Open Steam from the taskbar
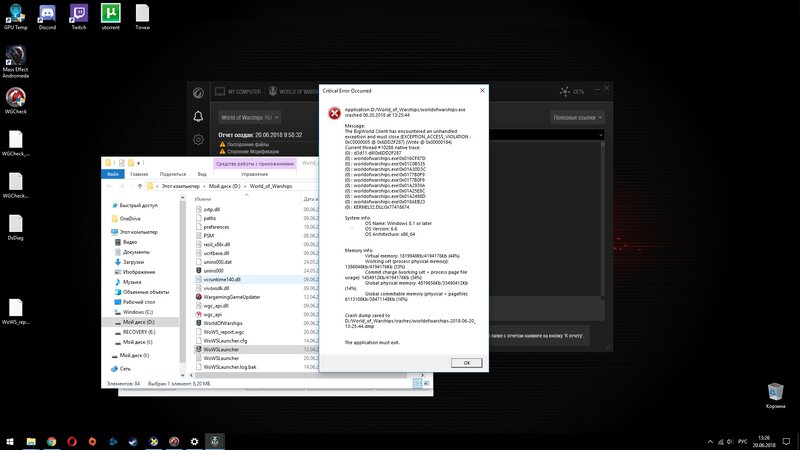Image resolution: width=800 pixels, height=450 pixels. [x=133, y=441]
